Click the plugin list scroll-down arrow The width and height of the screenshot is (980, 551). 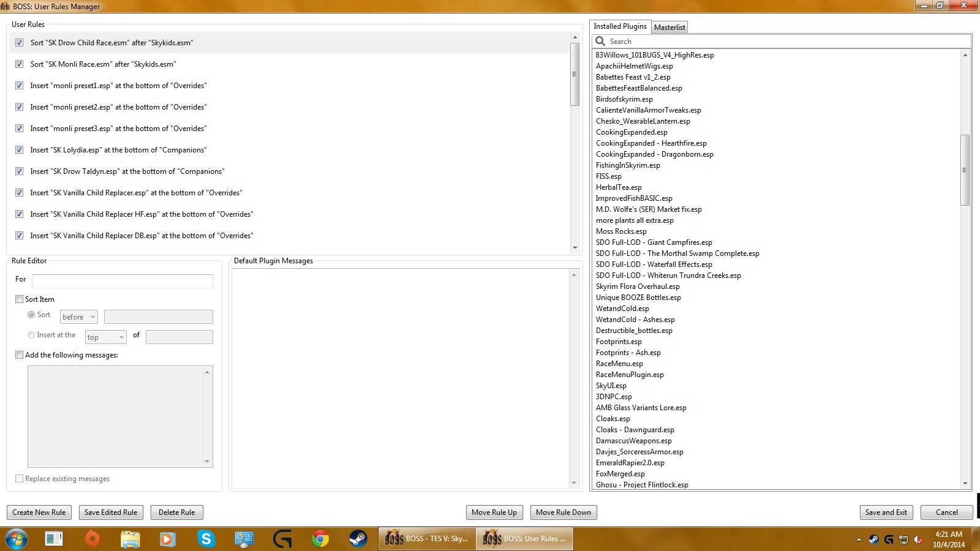[965, 484]
